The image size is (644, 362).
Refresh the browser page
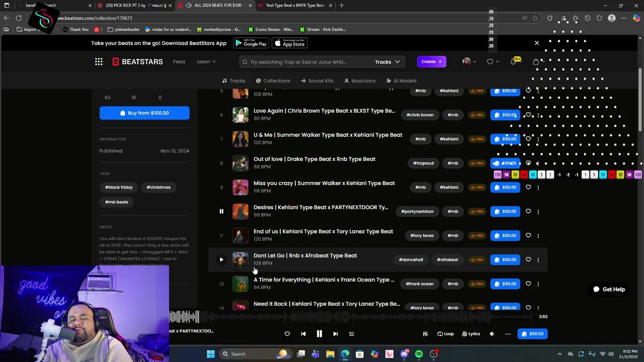point(19,18)
